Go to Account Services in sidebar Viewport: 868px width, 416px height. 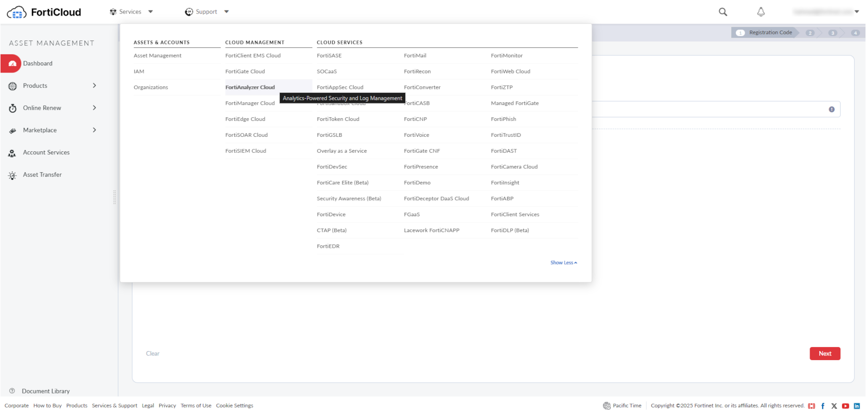pyautogui.click(x=46, y=153)
